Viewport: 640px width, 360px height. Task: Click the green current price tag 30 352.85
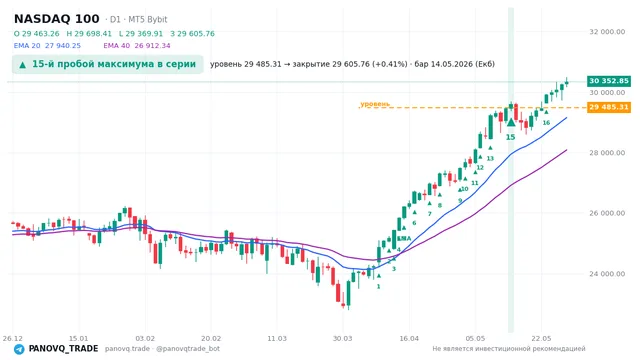click(x=609, y=81)
